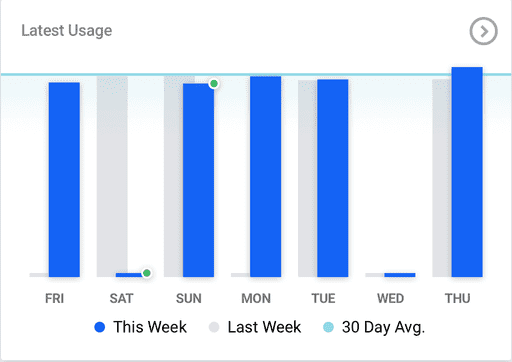This screenshot has height=362, width=512.
Task: Select Sunday's blue This Week bar
Action: coord(198,180)
